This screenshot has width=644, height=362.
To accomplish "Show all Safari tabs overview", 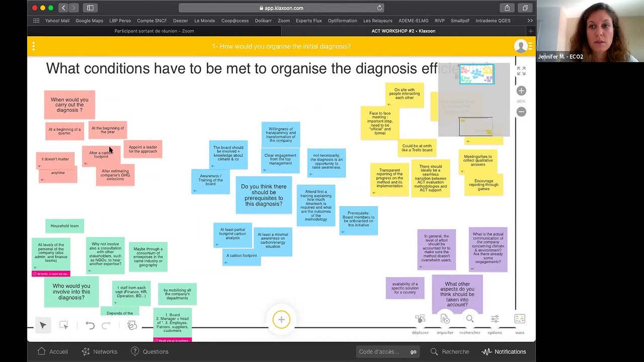I will (x=525, y=8).
